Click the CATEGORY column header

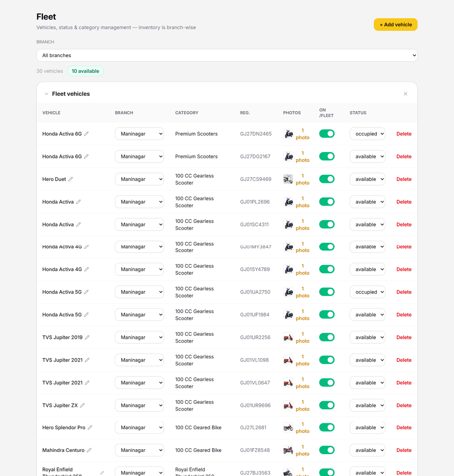187,113
